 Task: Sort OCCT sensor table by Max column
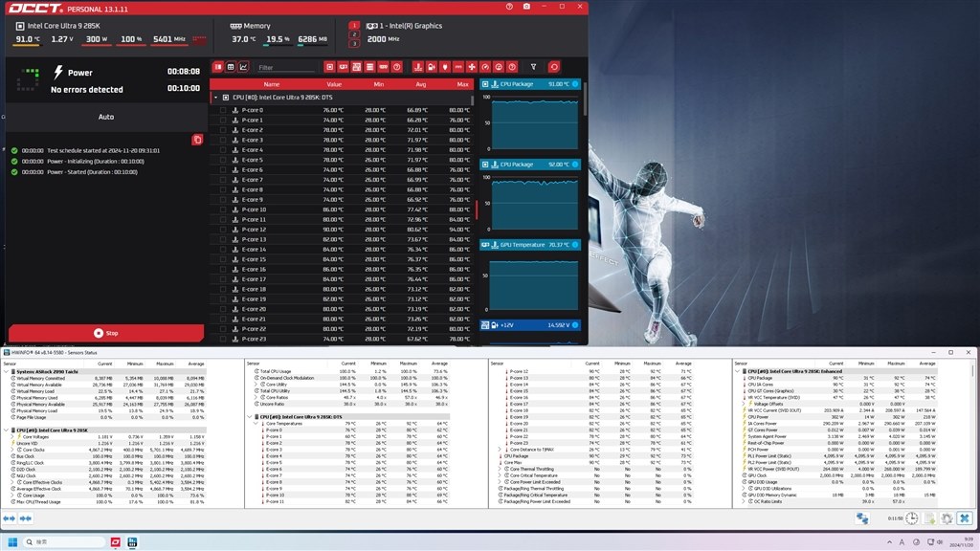462,84
